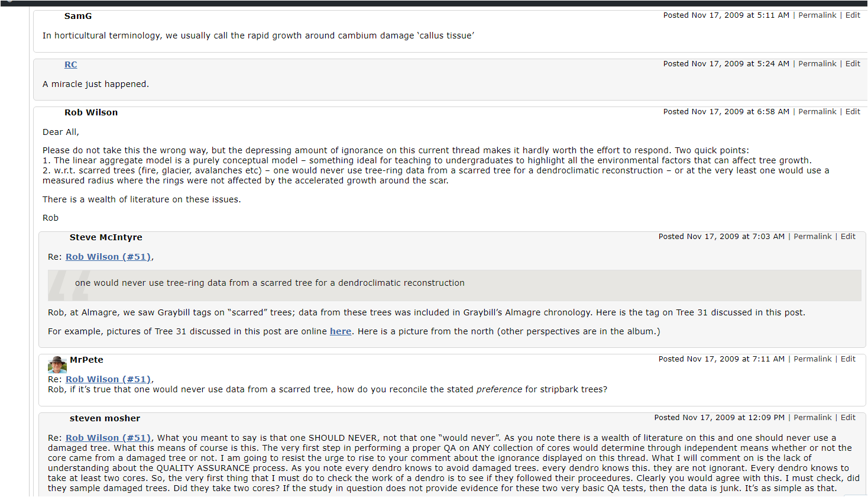Image resolution: width=868 pixels, height=497 pixels.
Task: Open Permalink for Rob Wilson's 6:58 AM comment
Action: [x=817, y=112]
